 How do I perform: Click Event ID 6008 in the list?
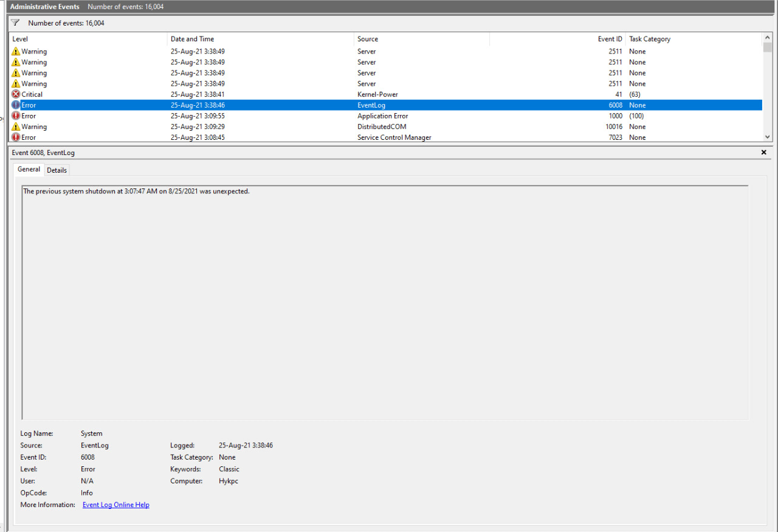point(616,105)
